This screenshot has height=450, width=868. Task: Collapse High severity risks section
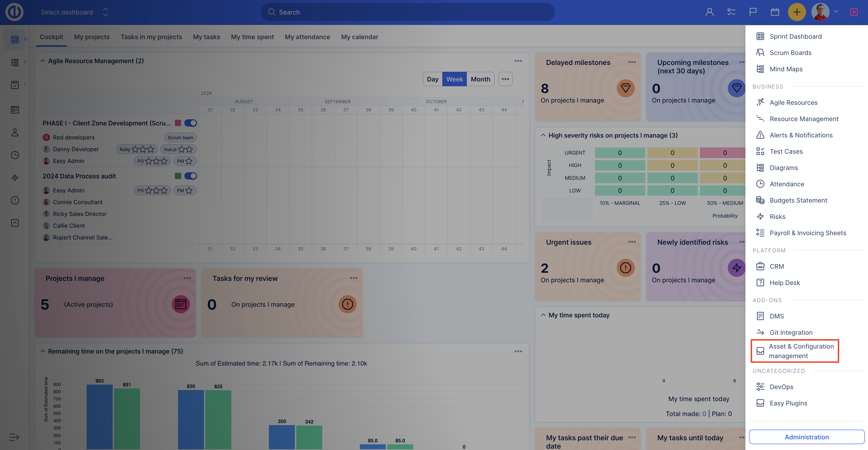click(x=543, y=135)
